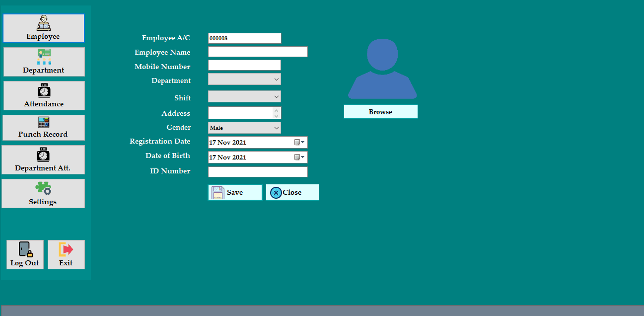
Task: Focus the ID Number input field
Action: tap(258, 172)
